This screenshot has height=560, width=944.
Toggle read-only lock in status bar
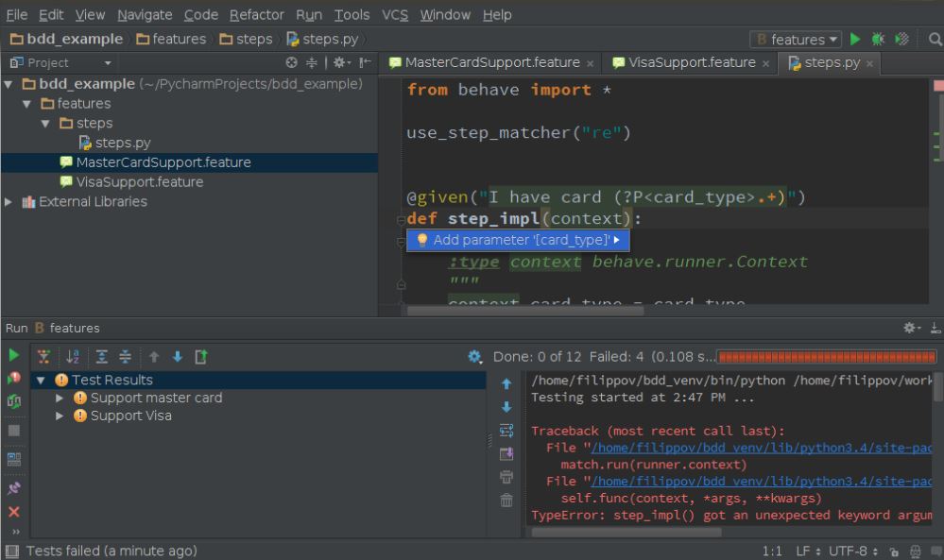coord(894,552)
